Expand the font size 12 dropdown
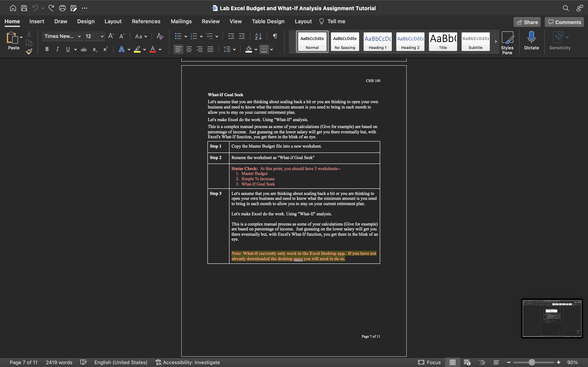 pos(102,36)
